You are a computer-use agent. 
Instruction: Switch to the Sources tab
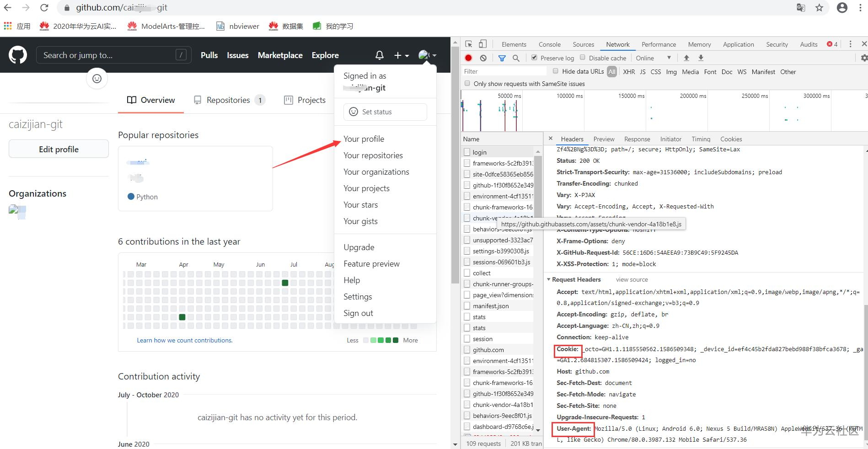click(583, 44)
